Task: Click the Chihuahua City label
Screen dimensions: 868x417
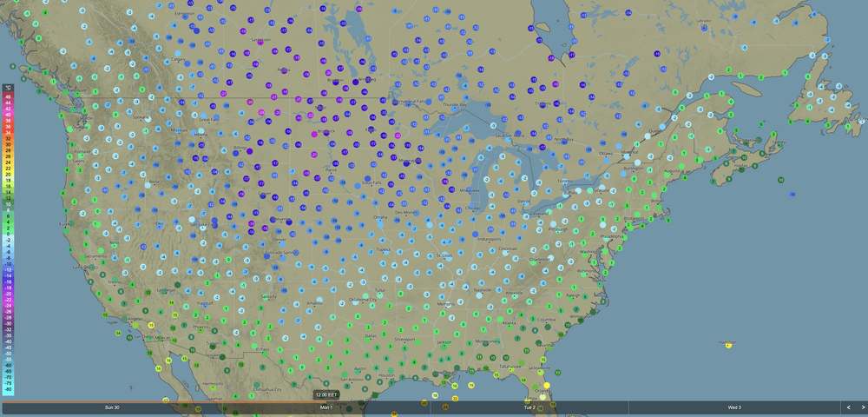Action: click(266, 389)
